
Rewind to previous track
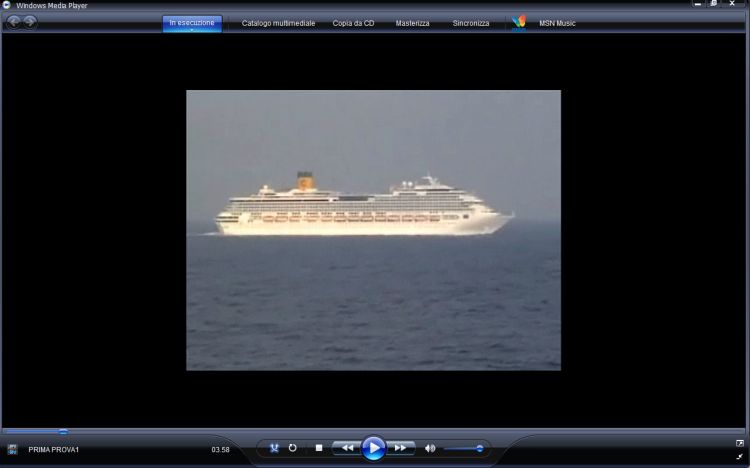347,448
